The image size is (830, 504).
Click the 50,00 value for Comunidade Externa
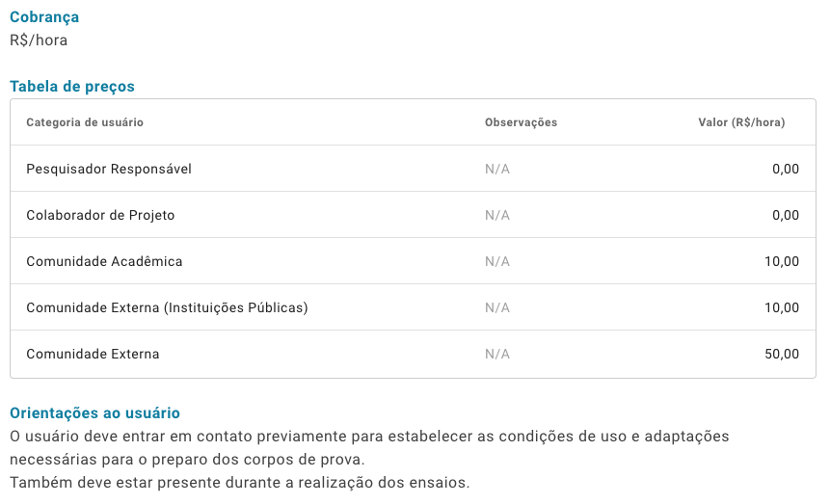tap(782, 355)
